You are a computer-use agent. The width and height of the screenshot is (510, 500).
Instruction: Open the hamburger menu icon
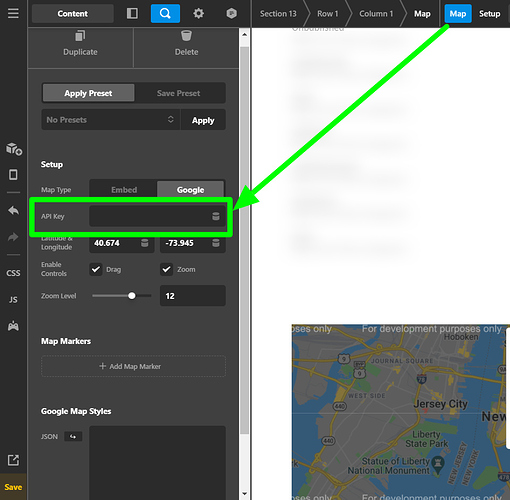click(13, 13)
